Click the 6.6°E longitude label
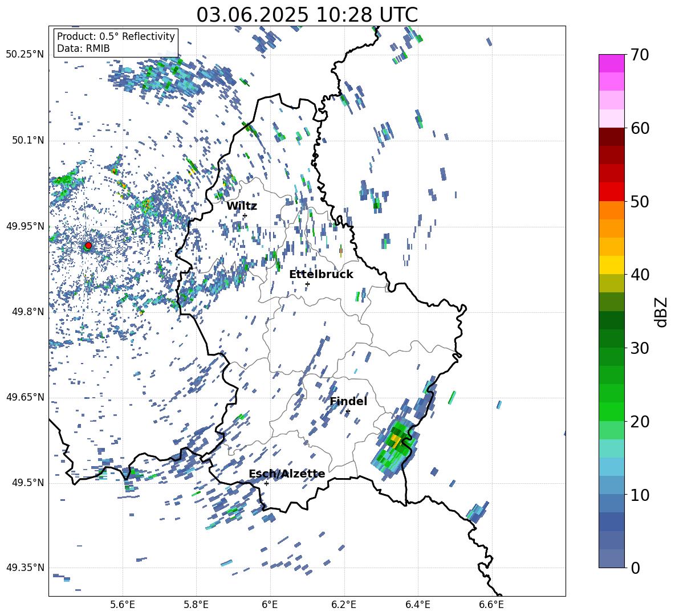675x616 pixels. (x=491, y=605)
